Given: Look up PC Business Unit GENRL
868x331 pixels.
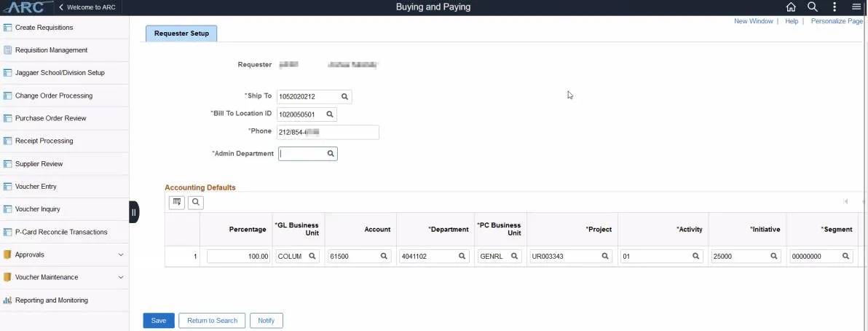Looking at the screenshot, I should coord(514,256).
